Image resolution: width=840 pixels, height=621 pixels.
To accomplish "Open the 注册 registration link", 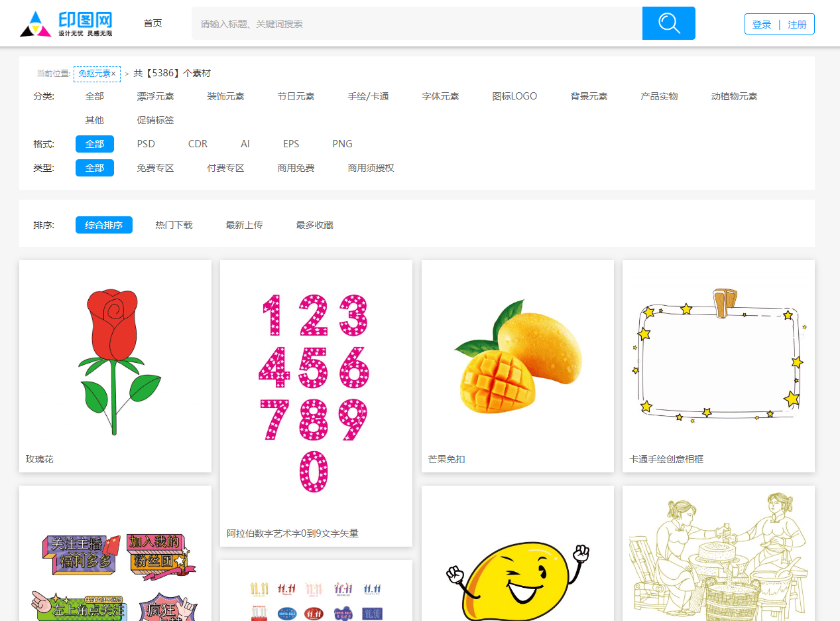I will click(x=797, y=23).
